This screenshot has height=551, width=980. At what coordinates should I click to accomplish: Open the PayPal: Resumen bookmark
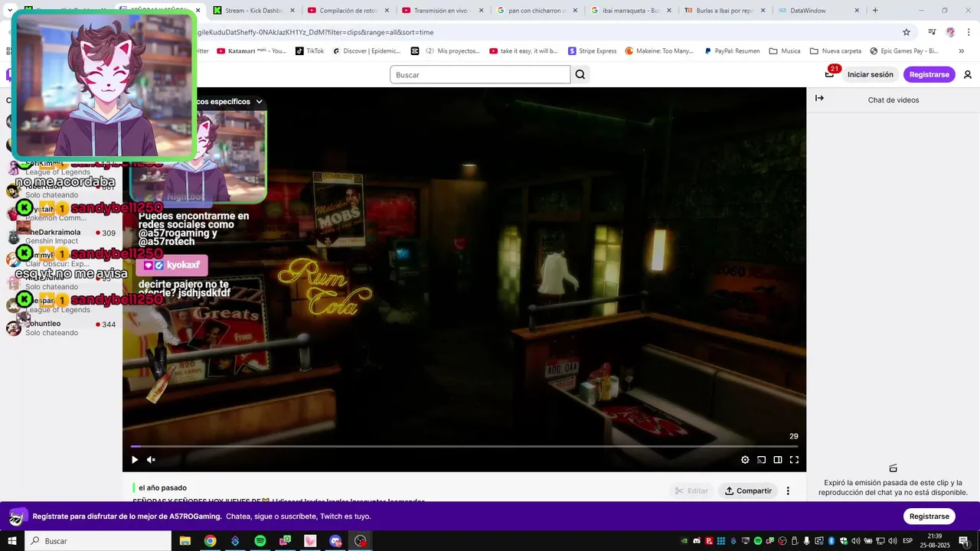733,51
